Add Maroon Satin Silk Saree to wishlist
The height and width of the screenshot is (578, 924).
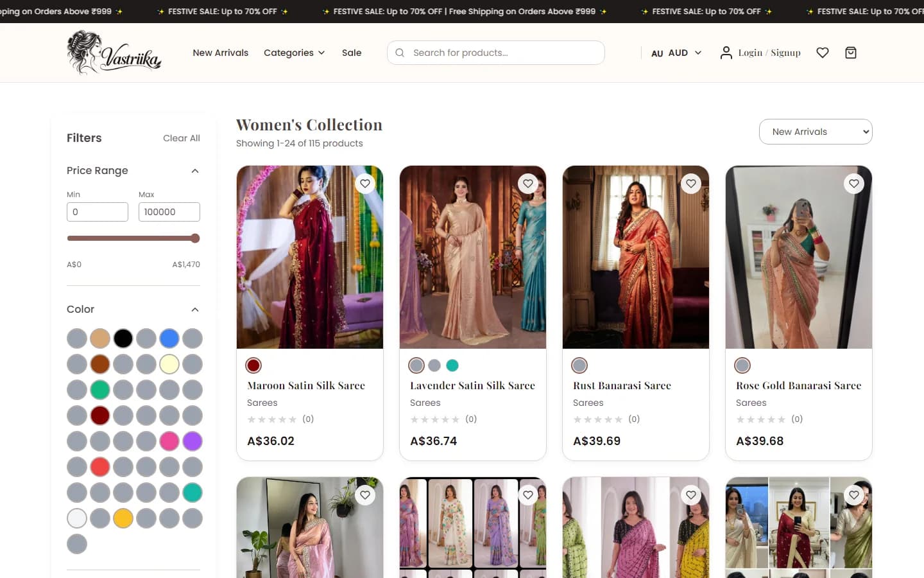[365, 184]
